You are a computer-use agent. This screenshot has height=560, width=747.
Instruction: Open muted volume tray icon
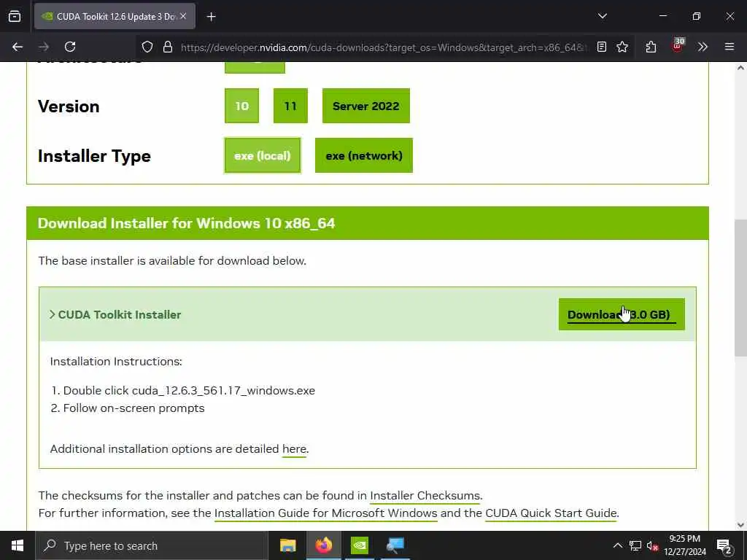point(653,546)
